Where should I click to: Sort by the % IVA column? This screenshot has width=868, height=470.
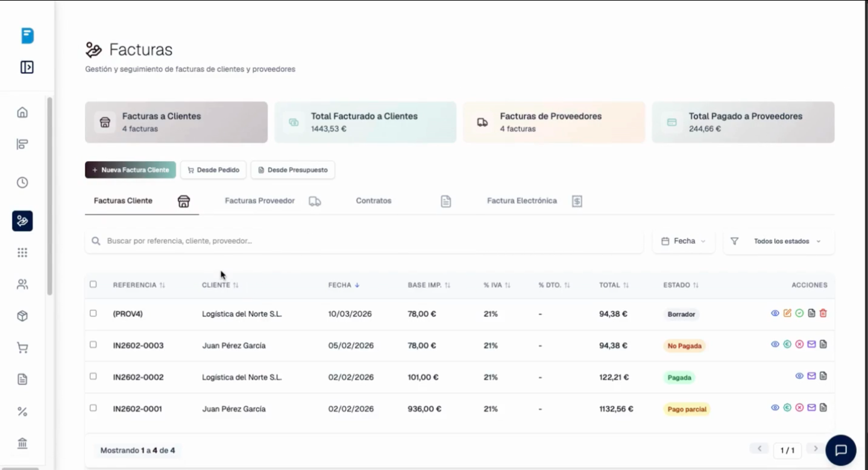[497, 285]
